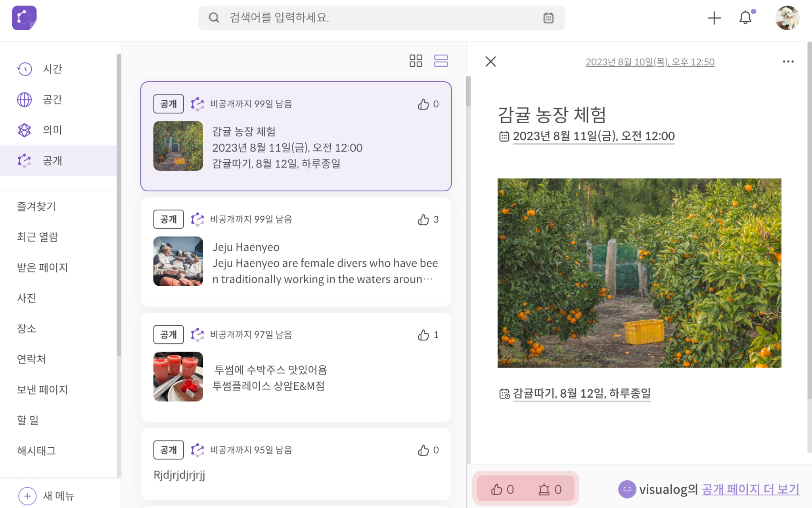This screenshot has width=812, height=508.
Task: Click the plus circle icon beside 새 메뉴
Action: coord(27,496)
